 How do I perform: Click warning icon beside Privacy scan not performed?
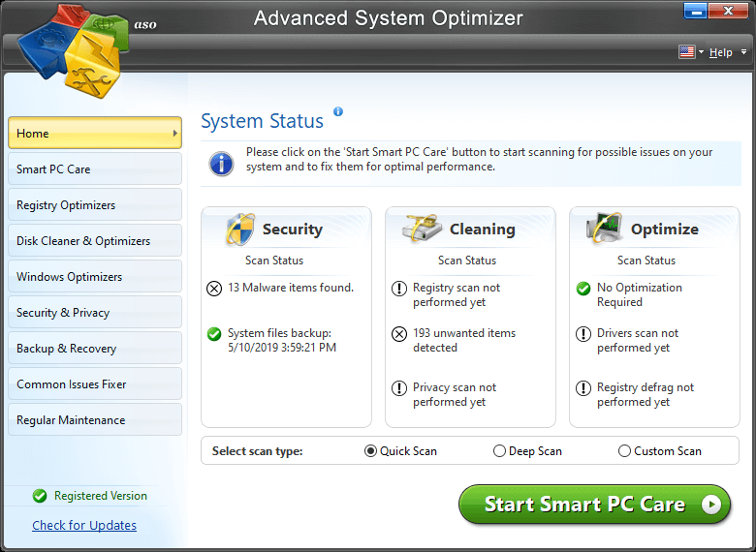click(398, 388)
